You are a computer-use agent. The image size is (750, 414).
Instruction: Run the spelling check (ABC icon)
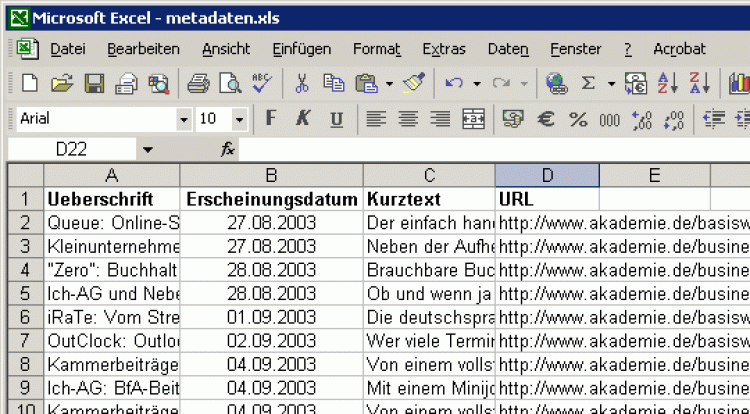pyautogui.click(x=263, y=84)
